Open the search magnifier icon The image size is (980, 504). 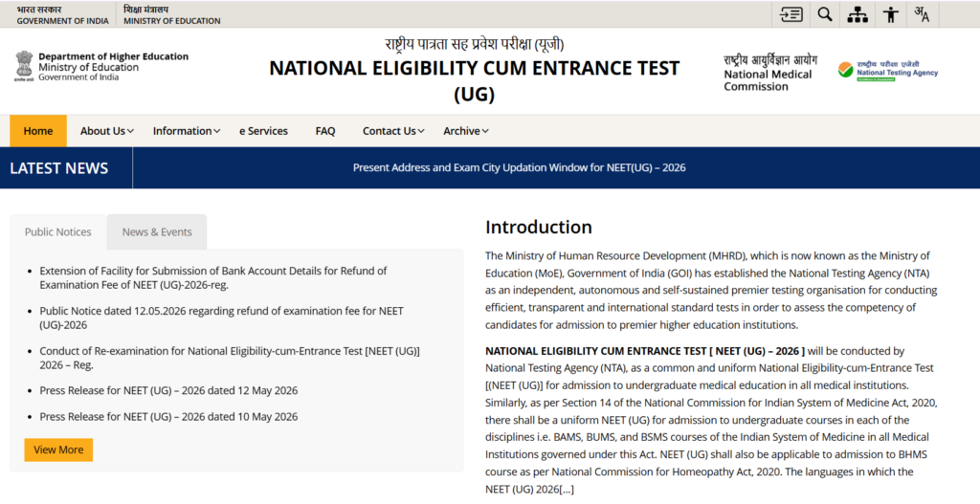(825, 13)
